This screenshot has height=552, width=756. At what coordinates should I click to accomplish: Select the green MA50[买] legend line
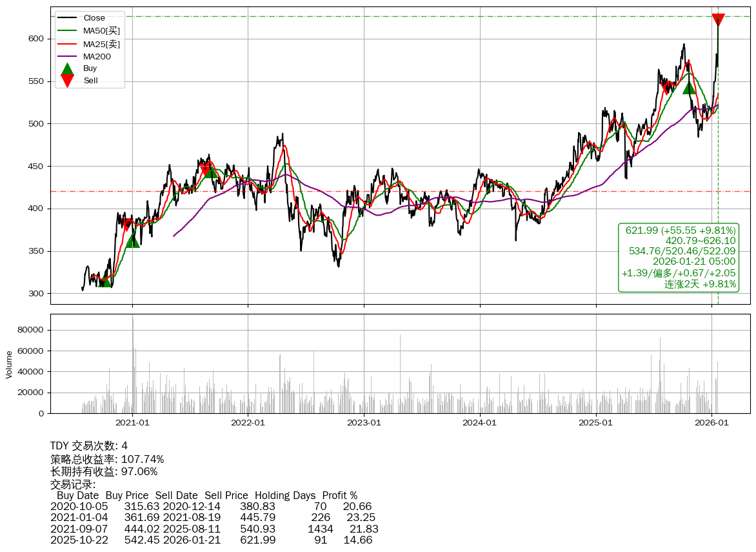tap(67, 31)
